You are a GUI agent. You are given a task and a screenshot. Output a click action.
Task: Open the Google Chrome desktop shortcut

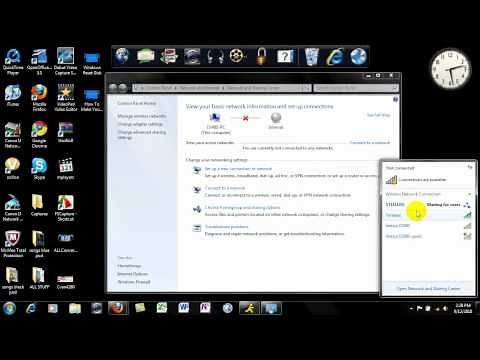[x=39, y=134]
